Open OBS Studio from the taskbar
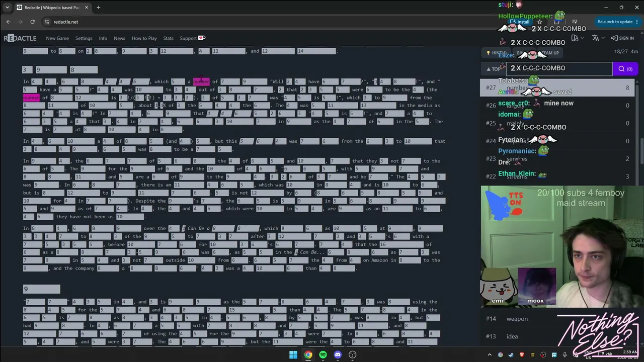The width and height of the screenshot is (644, 362). pos(353,355)
